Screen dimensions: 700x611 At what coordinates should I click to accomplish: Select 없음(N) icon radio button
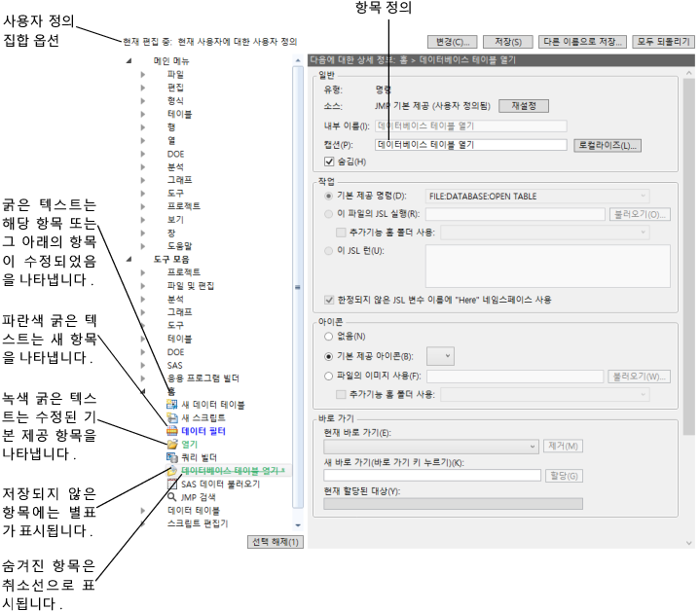(x=328, y=337)
